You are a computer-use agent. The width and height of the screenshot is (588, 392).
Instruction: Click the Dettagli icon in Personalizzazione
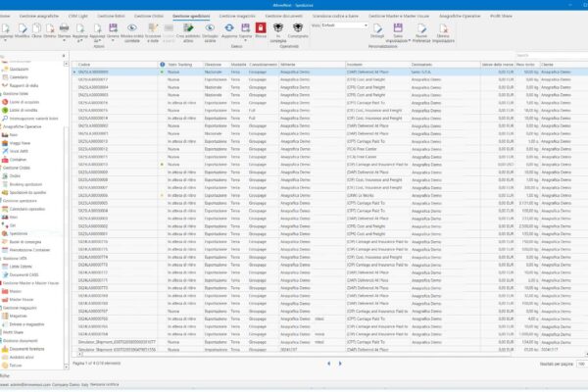pyautogui.click(x=377, y=28)
